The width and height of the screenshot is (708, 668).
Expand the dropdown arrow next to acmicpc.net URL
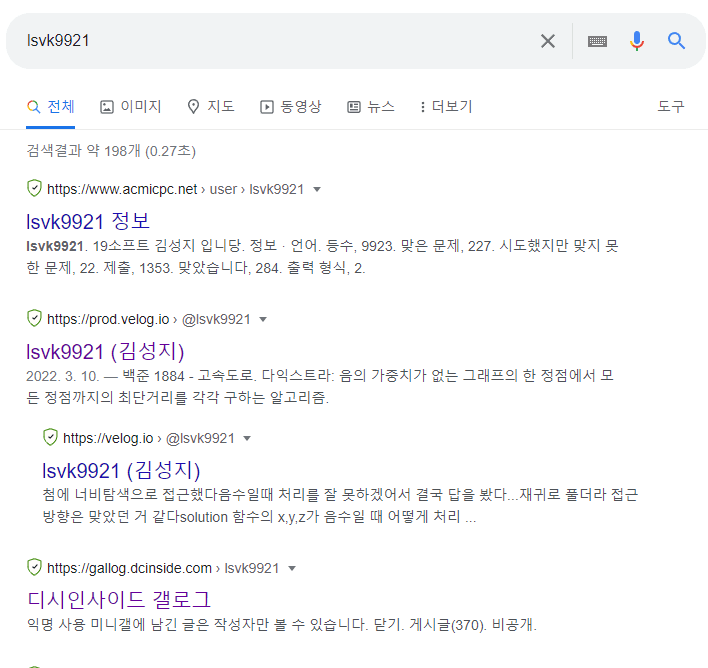point(317,189)
